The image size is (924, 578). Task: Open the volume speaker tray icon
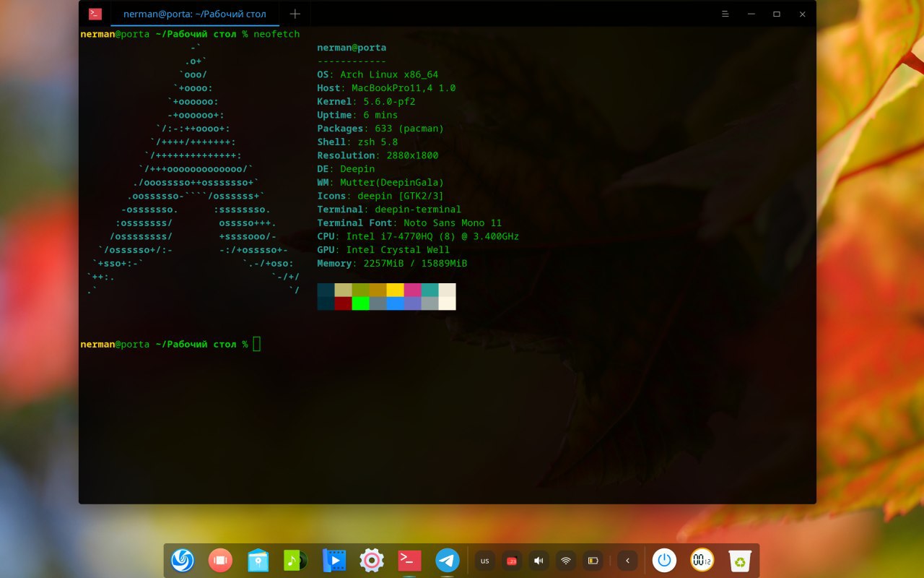tap(539, 561)
